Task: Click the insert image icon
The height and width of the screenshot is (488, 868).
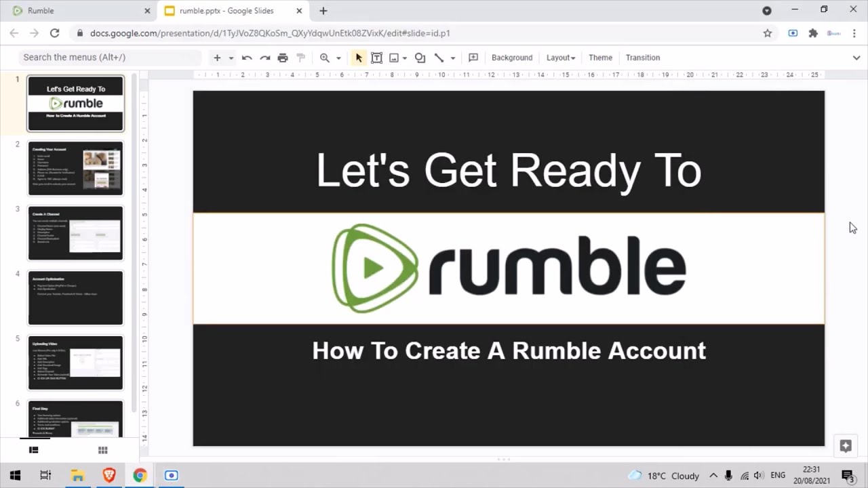Action: (x=393, y=58)
